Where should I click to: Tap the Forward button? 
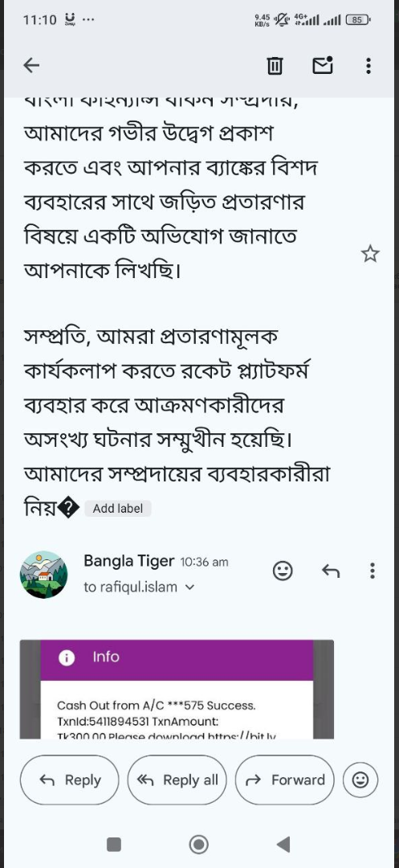[x=285, y=780]
